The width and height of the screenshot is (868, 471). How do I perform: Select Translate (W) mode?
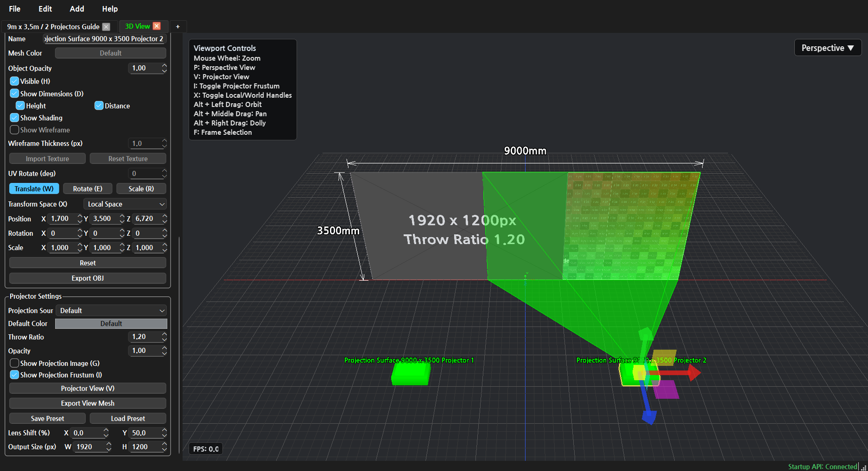click(34, 189)
